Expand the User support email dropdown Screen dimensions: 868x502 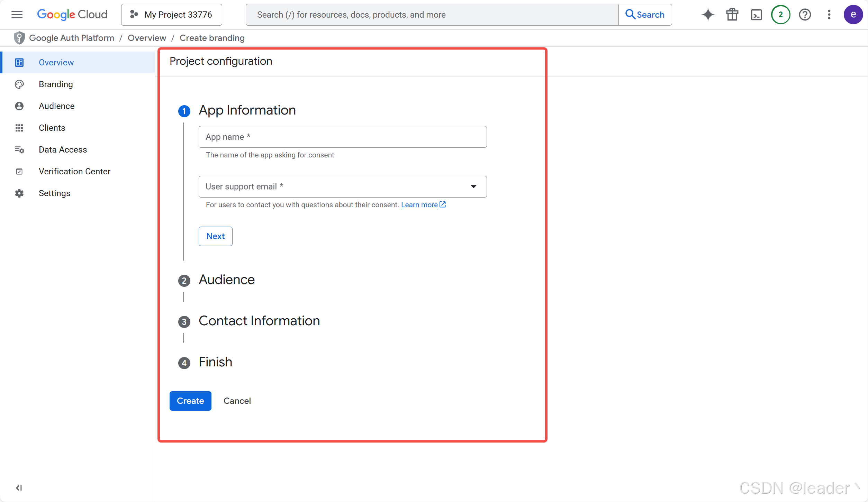click(473, 186)
